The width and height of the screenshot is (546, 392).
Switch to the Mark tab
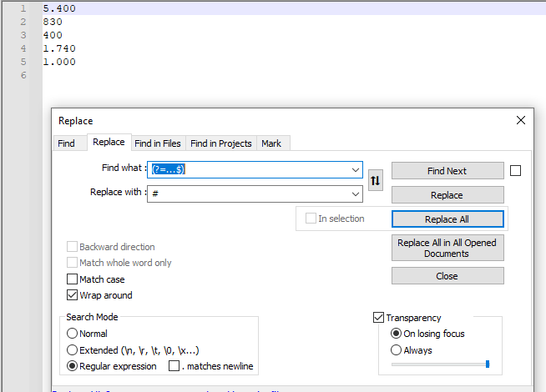(x=271, y=143)
